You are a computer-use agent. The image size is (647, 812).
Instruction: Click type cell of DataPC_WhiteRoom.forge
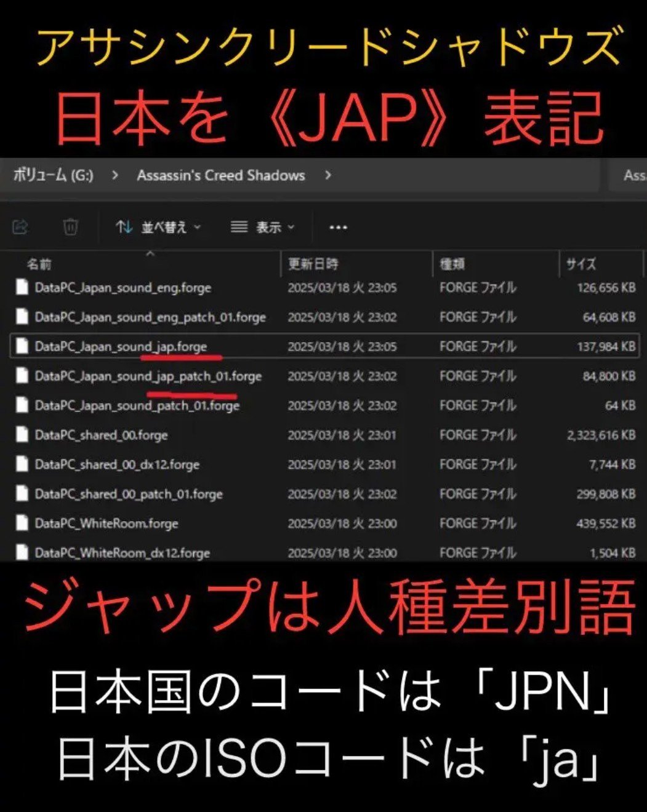[x=478, y=523]
